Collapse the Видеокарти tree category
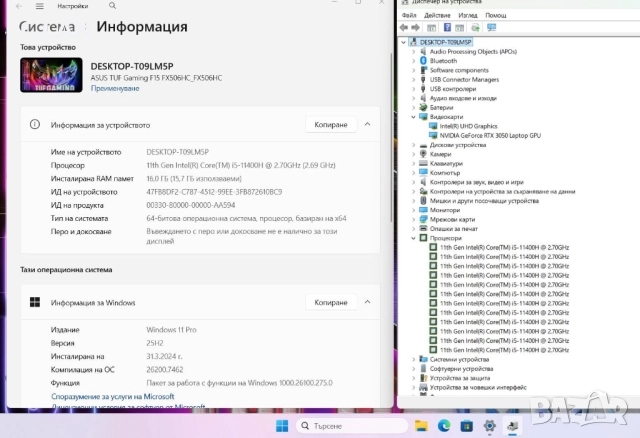Screen dimensions: 640x438 tap(414, 117)
